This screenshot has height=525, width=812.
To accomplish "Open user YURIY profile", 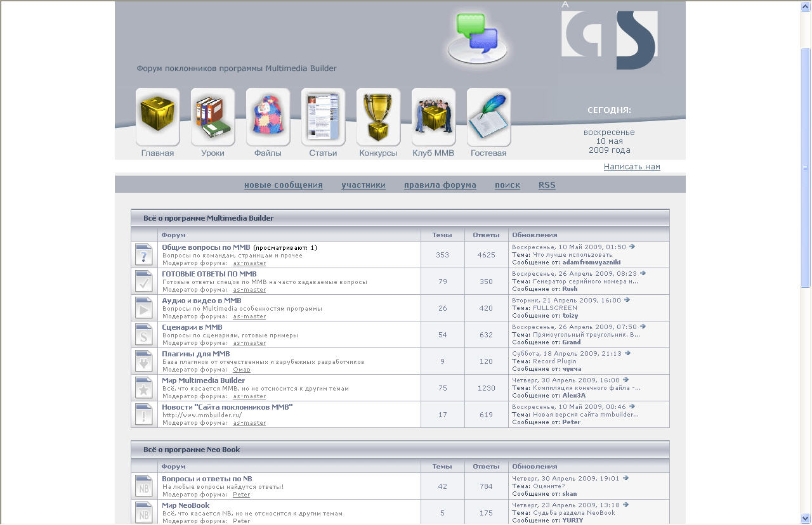I will click(x=573, y=520).
